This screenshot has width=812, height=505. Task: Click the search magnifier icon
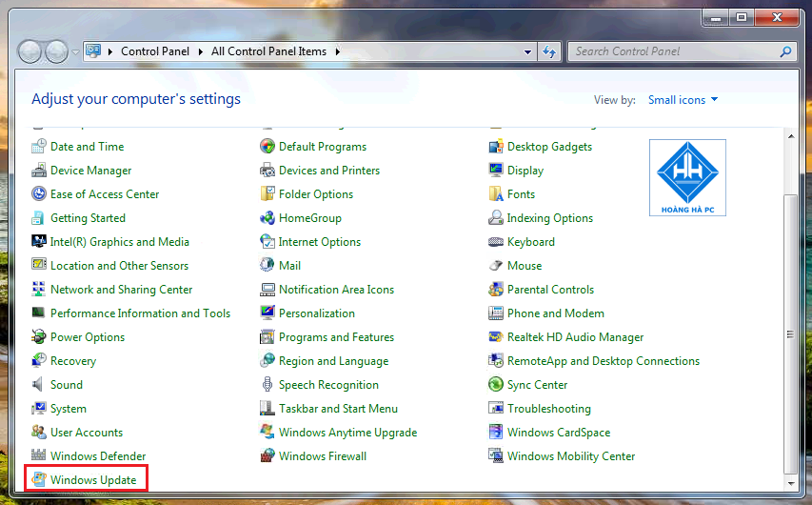click(x=785, y=51)
